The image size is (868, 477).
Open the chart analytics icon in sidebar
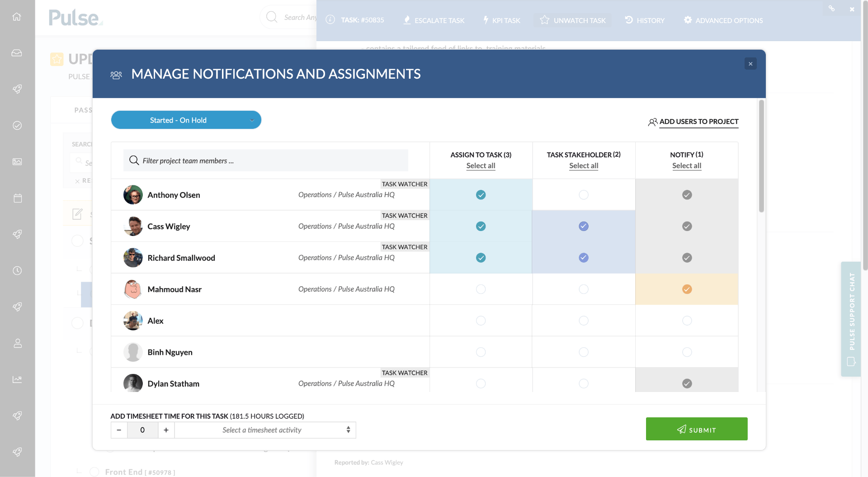pos(17,379)
